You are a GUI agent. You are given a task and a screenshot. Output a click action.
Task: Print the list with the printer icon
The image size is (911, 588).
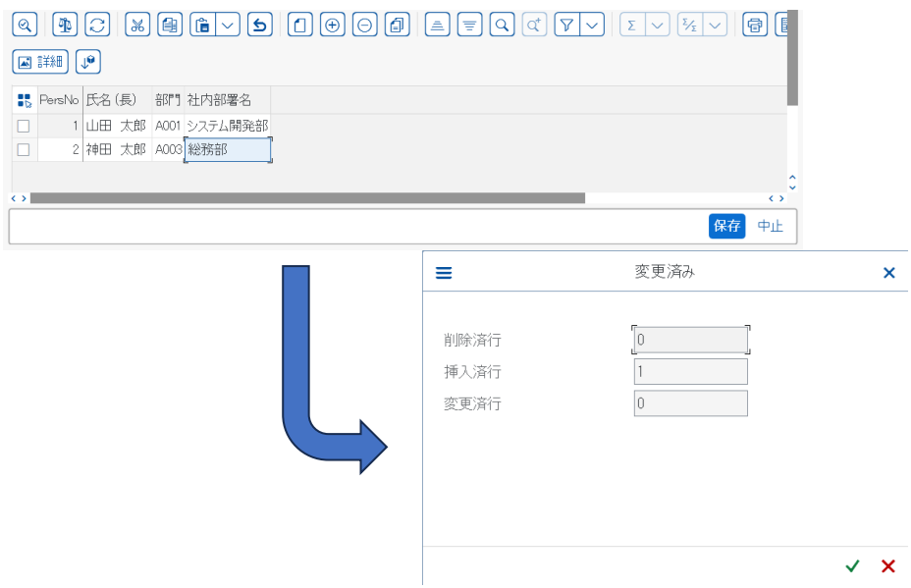click(x=755, y=25)
